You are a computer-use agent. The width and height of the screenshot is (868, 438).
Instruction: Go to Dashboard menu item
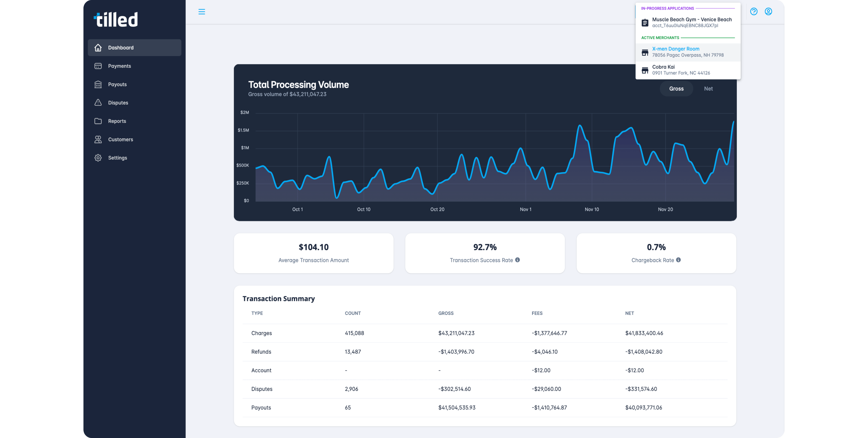(x=134, y=47)
